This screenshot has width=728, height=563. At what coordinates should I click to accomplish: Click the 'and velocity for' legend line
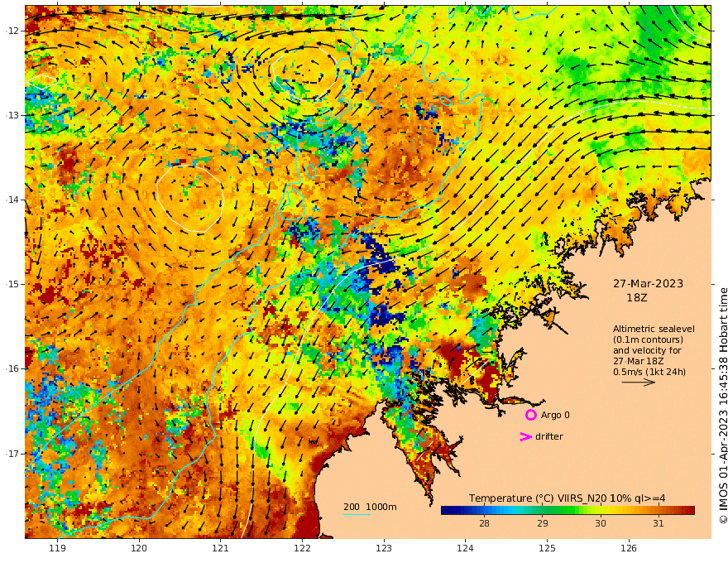tap(647, 350)
